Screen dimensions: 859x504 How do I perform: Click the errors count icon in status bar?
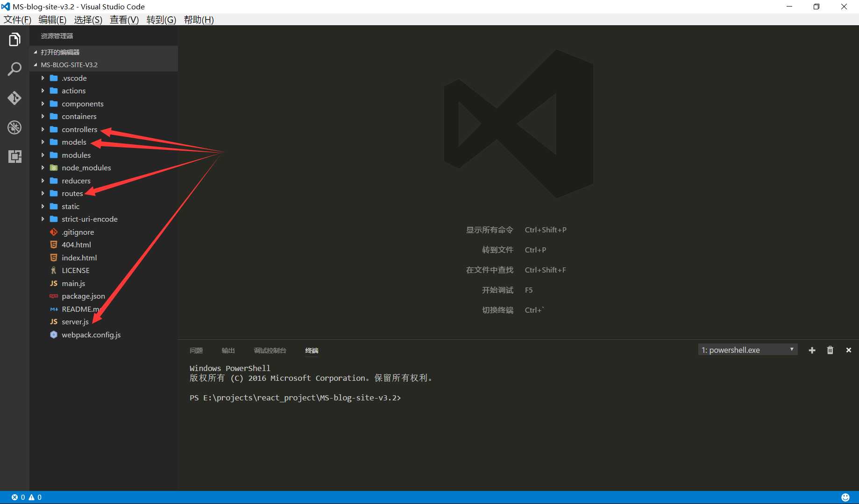[15, 497]
